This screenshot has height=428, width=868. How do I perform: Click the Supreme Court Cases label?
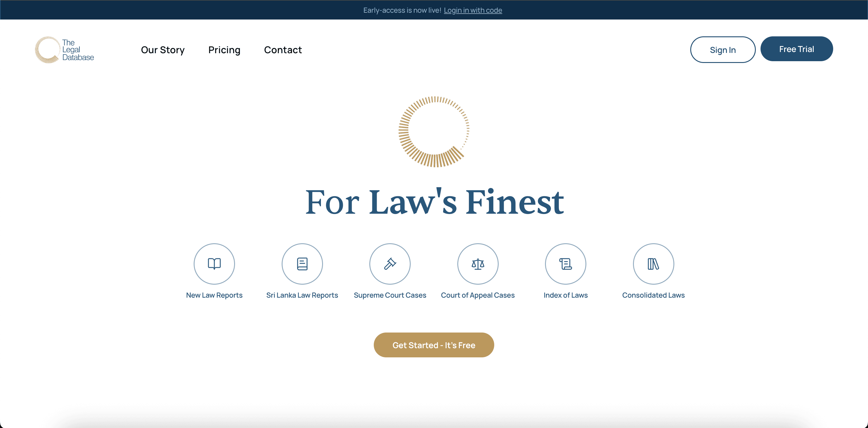pyautogui.click(x=390, y=295)
